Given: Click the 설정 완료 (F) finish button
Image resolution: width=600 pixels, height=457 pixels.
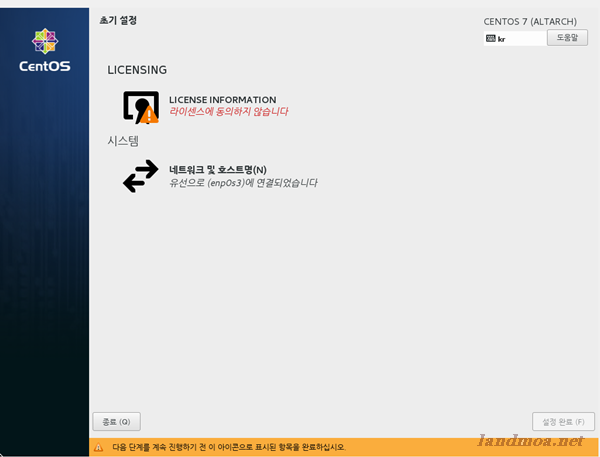Looking at the screenshot, I should 563,421.
